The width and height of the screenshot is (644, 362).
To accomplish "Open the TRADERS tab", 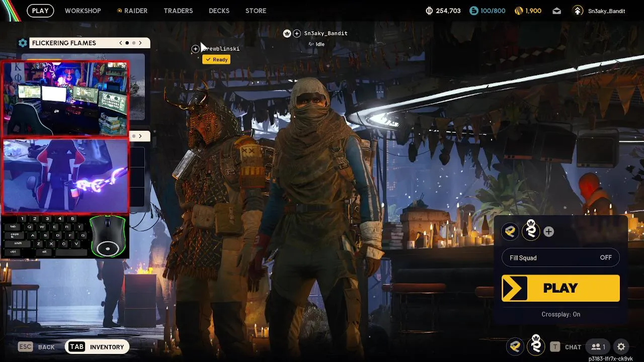I will click(x=178, y=11).
